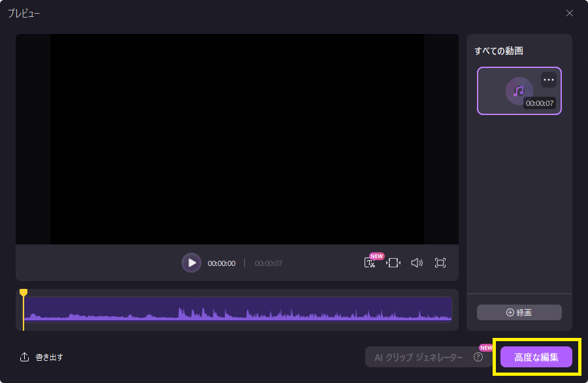The width and height of the screenshot is (588, 383).
Task: Play the preview video
Action: tap(191, 263)
